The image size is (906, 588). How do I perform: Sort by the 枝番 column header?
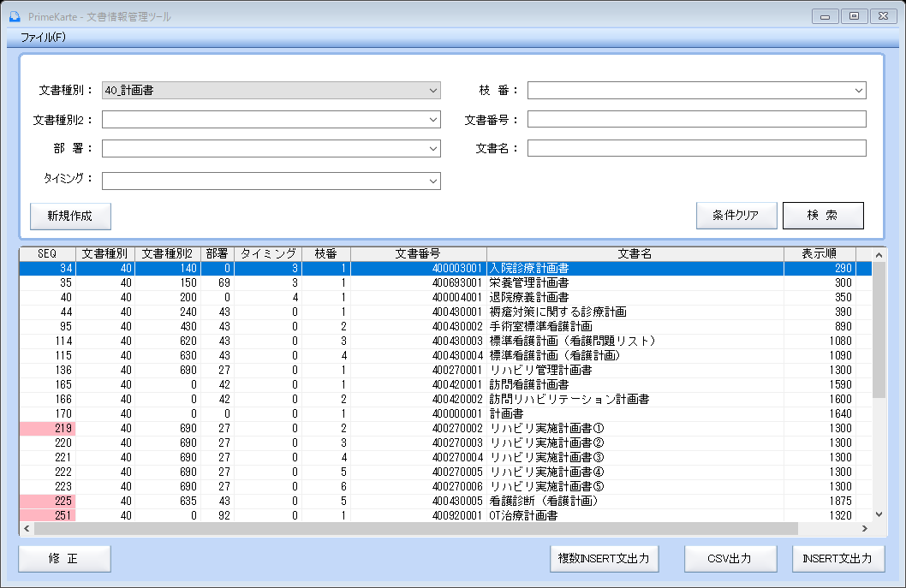[326, 253]
